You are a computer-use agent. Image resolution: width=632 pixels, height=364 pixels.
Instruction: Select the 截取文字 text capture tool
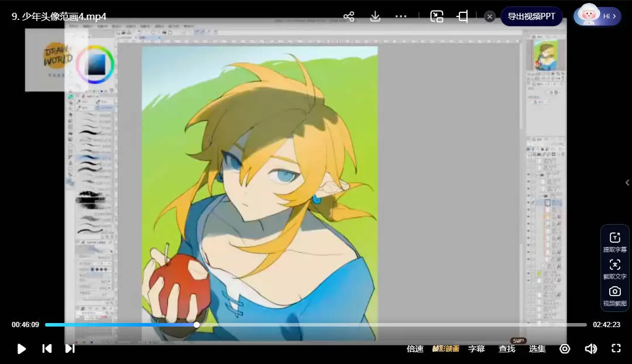click(614, 269)
